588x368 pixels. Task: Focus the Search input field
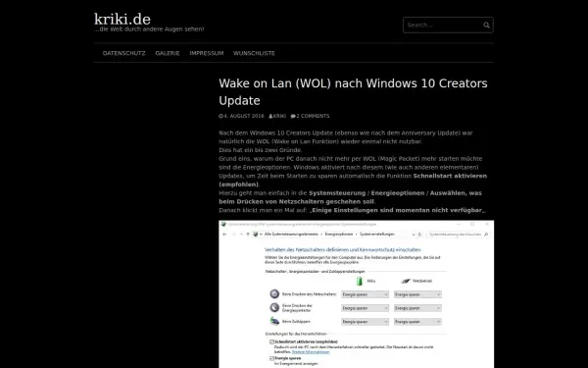(448, 26)
